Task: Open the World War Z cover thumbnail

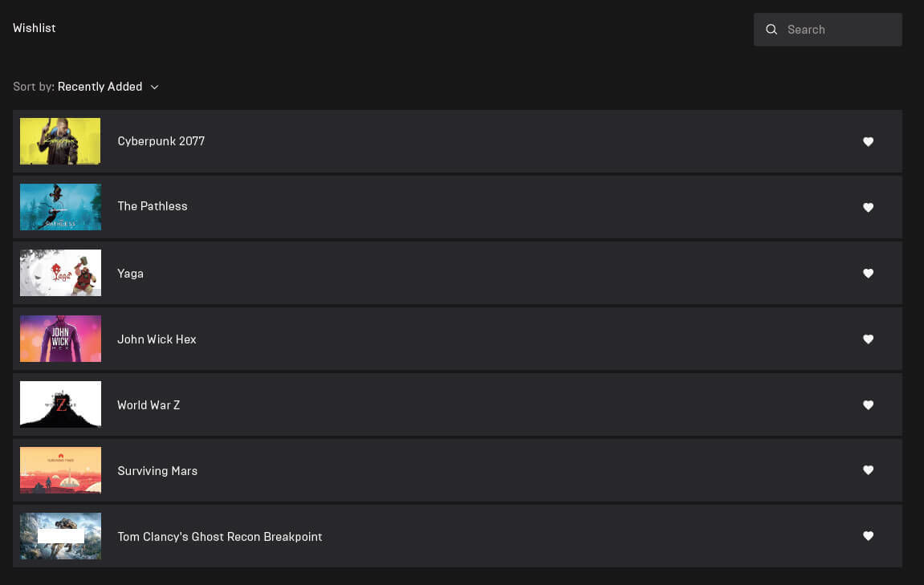Action: (x=60, y=404)
